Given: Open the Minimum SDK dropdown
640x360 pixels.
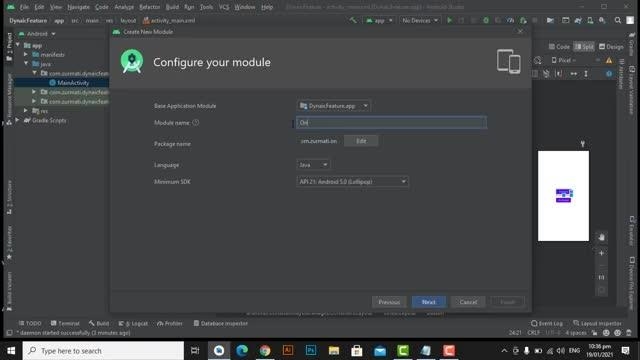Looking at the screenshot, I should click(353, 182).
